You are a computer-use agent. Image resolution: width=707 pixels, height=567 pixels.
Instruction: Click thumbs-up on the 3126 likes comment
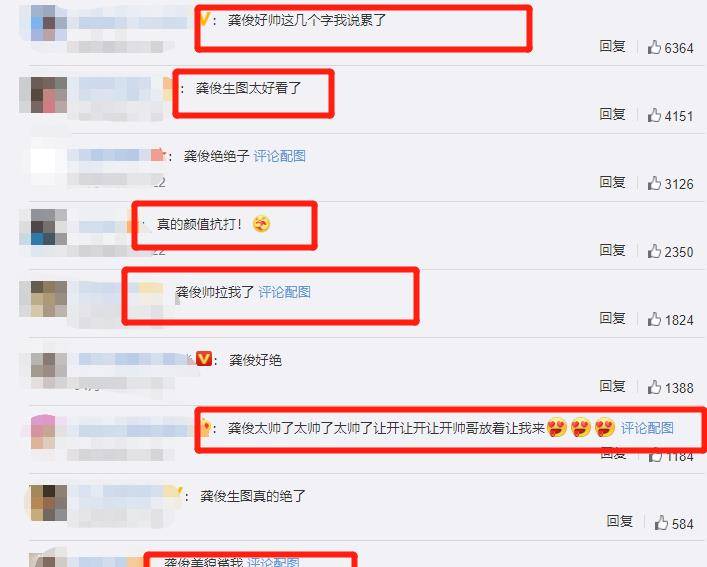click(x=654, y=183)
